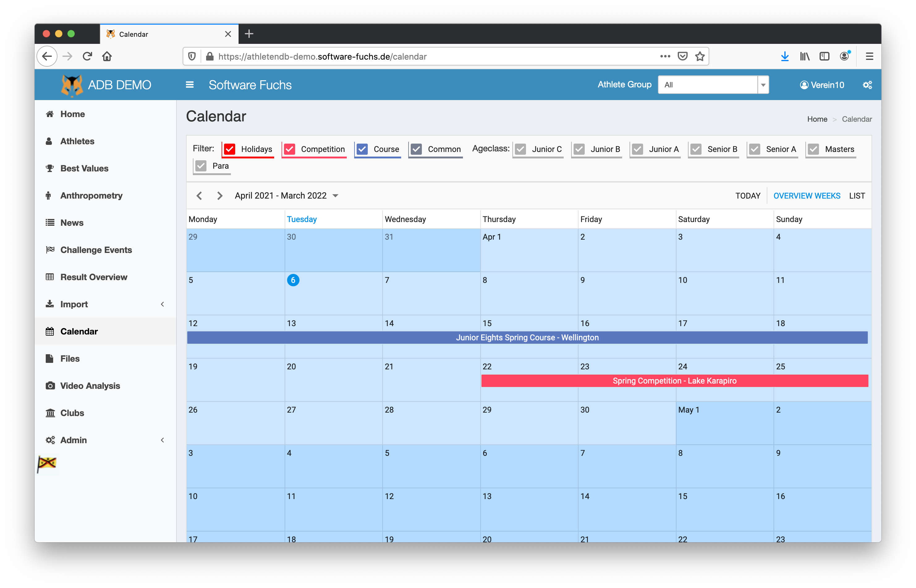Screen dimensions: 916x588
Task: Click Home in the breadcrumb
Action: tap(817, 119)
